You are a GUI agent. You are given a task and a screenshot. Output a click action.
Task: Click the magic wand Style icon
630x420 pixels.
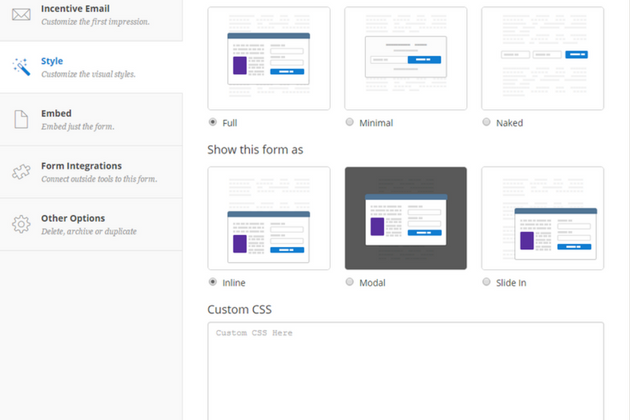click(21, 67)
